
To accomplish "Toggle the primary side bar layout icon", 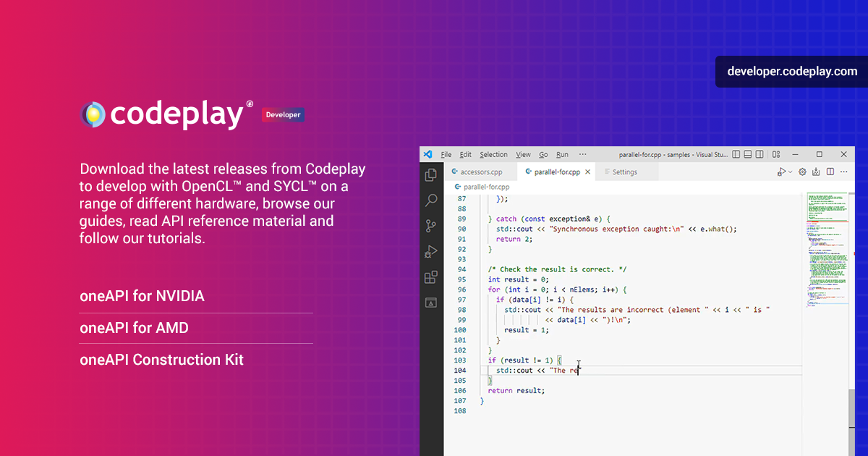I will [x=736, y=154].
